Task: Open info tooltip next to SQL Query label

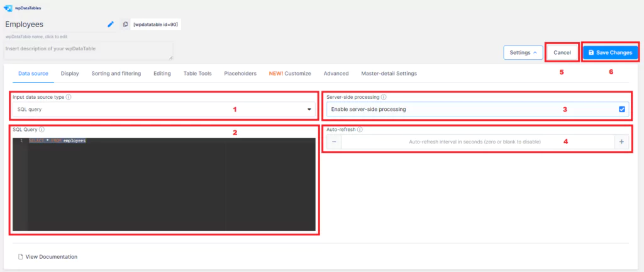Action: (42, 129)
